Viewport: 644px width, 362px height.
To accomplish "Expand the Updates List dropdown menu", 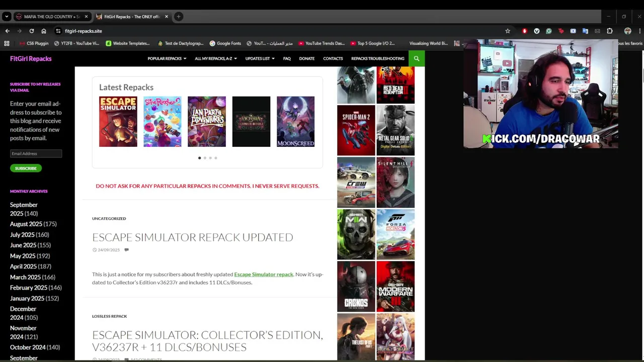I will point(260,59).
